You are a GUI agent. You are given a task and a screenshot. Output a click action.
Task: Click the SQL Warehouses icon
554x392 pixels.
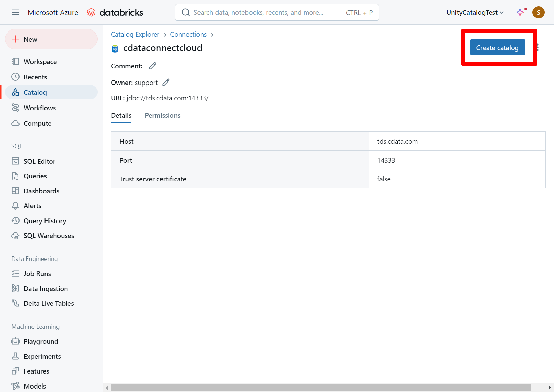coord(15,236)
